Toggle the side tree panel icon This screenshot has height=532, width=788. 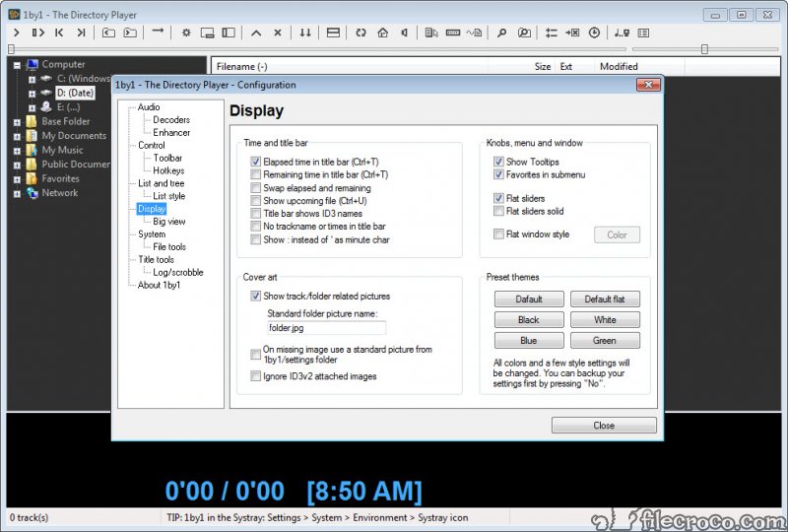tap(229, 33)
